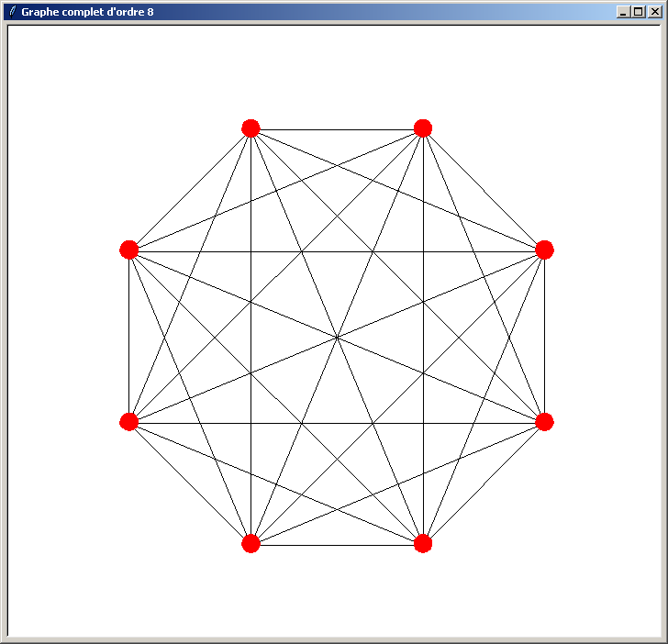Image resolution: width=668 pixels, height=644 pixels.
Task: Click the Tk feather icon in title bar
Action: tap(12, 12)
